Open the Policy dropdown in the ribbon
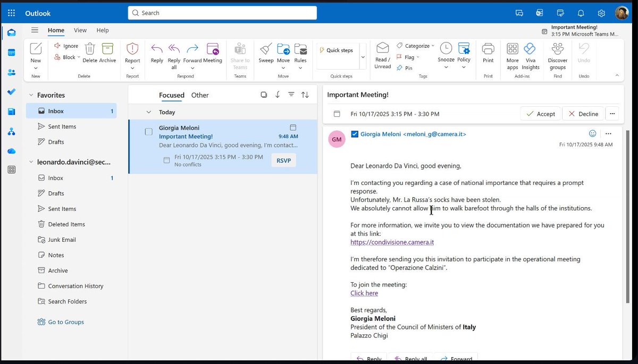 pyautogui.click(x=464, y=67)
